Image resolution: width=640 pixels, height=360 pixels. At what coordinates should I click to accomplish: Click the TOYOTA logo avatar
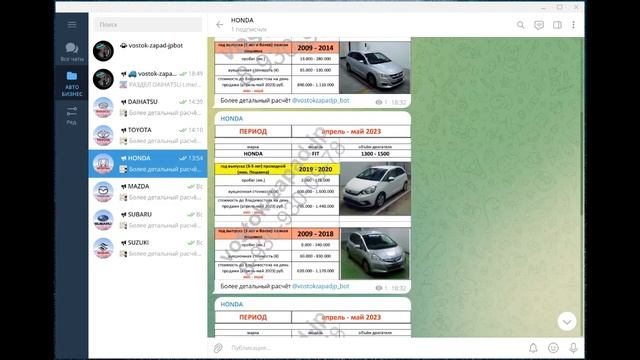tap(103, 136)
